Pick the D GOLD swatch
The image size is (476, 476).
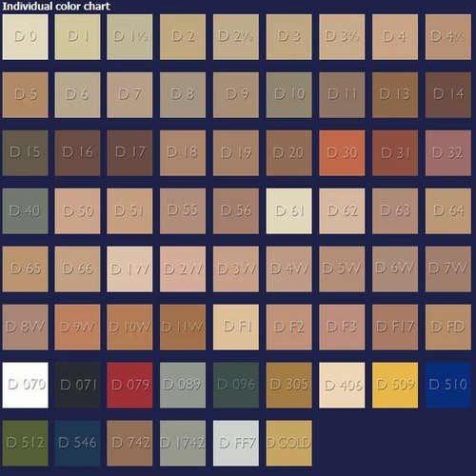click(x=289, y=444)
